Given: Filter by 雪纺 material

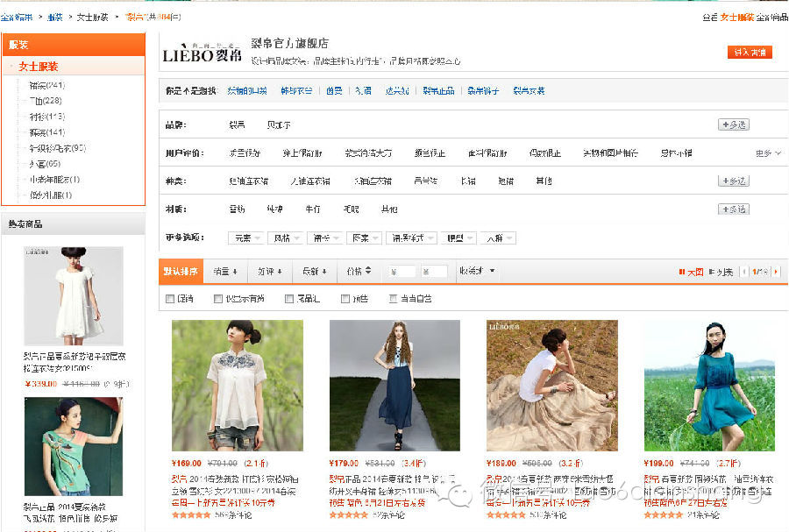Looking at the screenshot, I should point(237,209).
